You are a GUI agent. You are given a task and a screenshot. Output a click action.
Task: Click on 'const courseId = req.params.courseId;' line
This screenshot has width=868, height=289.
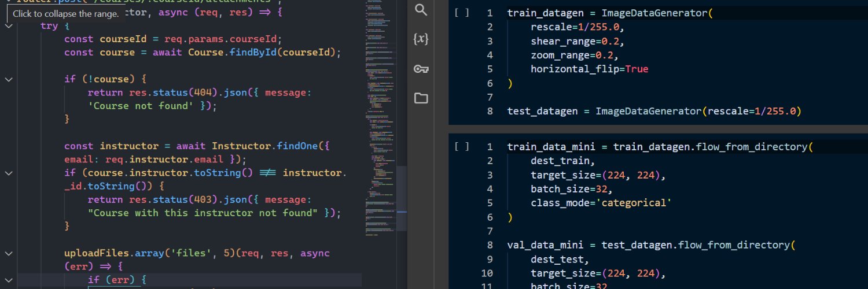tap(172, 39)
